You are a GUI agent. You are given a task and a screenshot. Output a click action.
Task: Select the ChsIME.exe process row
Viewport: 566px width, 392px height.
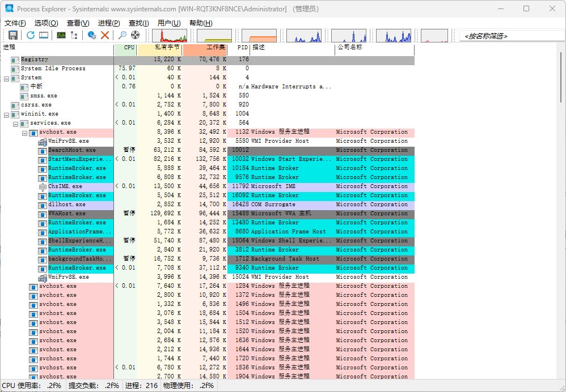click(x=65, y=186)
